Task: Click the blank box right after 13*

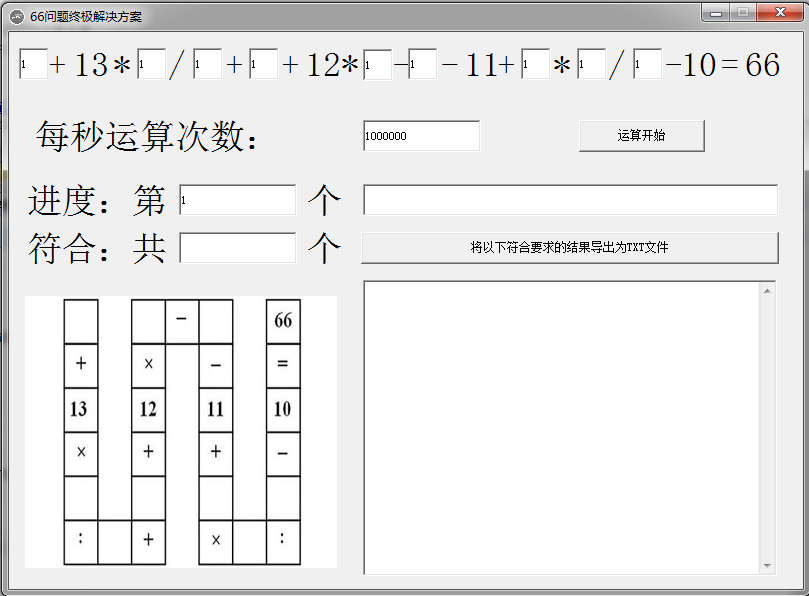Action: pos(152,64)
